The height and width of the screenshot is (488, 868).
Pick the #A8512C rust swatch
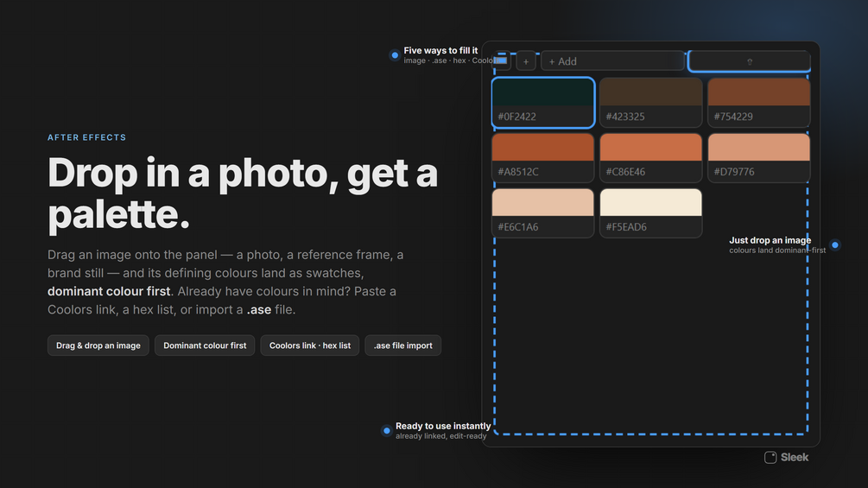[543, 158]
